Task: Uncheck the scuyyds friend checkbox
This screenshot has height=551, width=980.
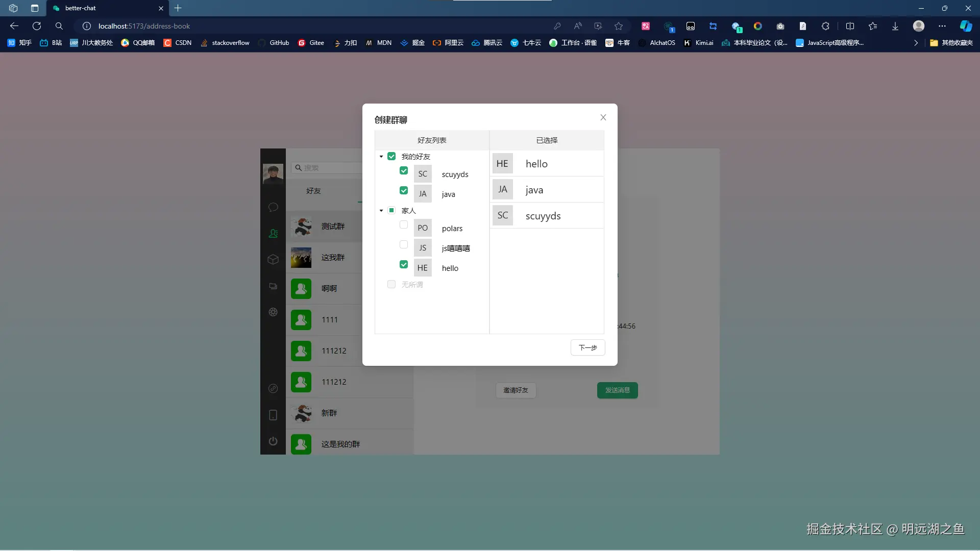Action: coord(404,170)
